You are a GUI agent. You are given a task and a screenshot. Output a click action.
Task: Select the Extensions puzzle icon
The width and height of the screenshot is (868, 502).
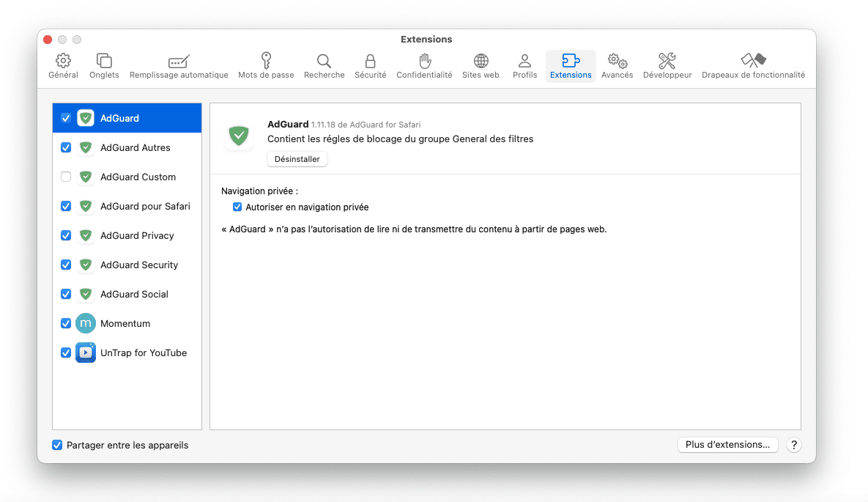[x=571, y=60]
